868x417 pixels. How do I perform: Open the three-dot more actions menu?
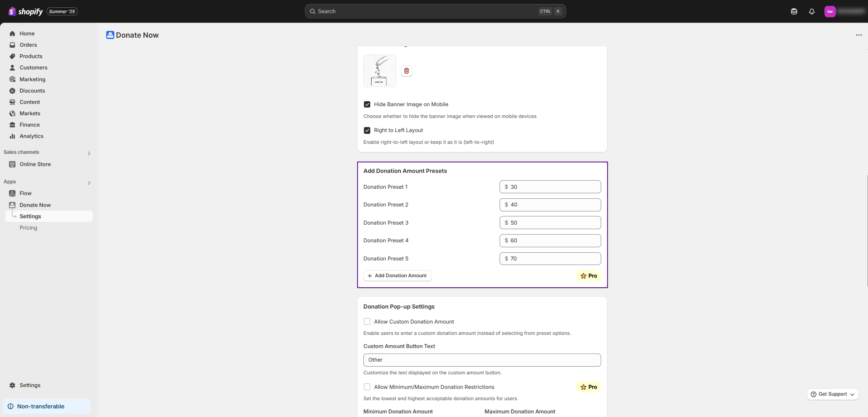pos(859,35)
